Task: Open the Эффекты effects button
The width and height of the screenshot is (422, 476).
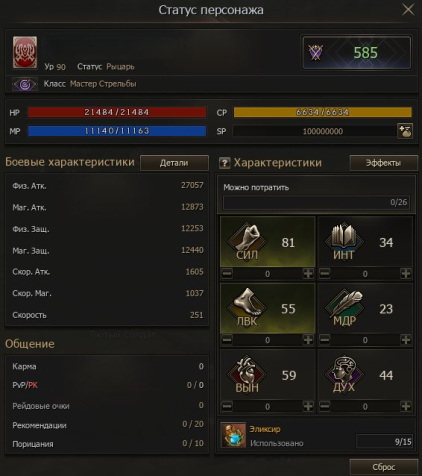Action: coord(383,163)
